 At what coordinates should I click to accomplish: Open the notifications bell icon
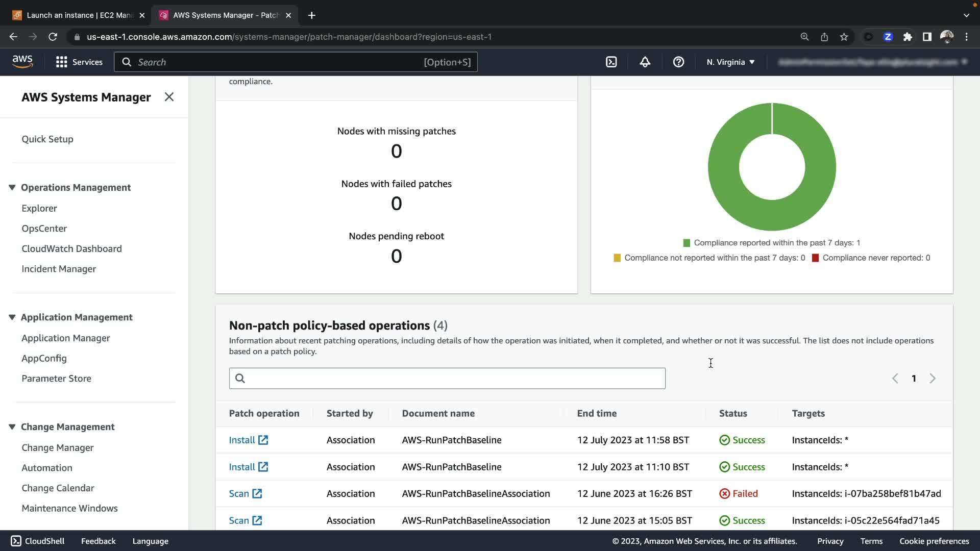click(645, 62)
